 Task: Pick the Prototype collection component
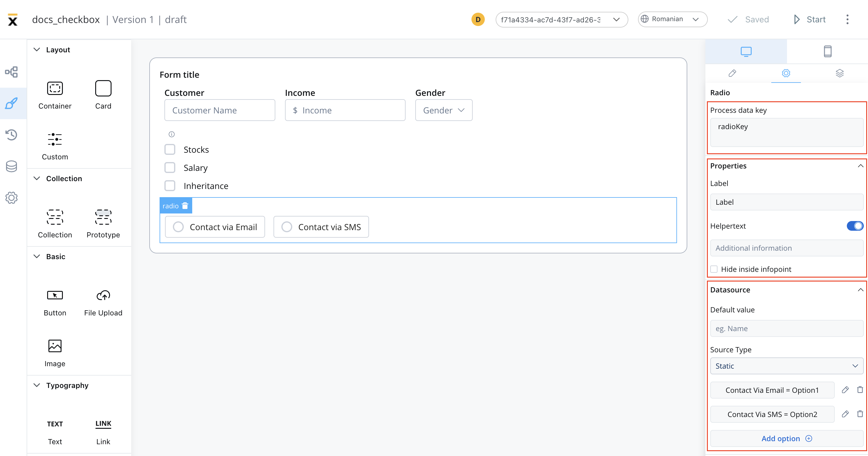(x=103, y=224)
